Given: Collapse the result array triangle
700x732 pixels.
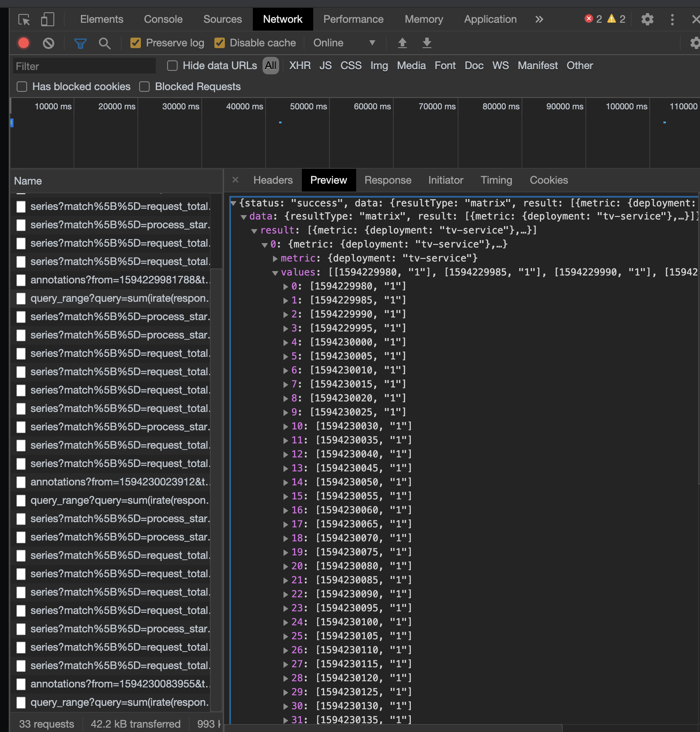Looking at the screenshot, I should click(254, 231).
